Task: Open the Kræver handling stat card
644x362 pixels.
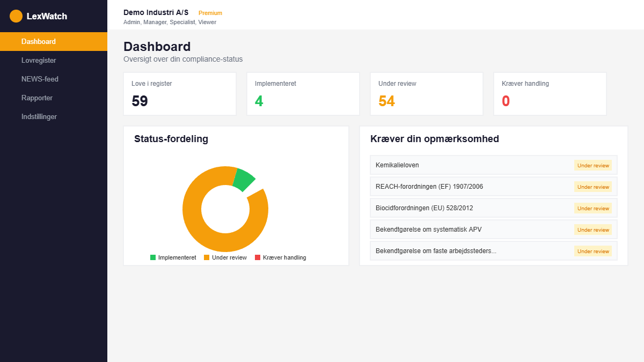Action: pyautogui.click(x=550, y=94)
